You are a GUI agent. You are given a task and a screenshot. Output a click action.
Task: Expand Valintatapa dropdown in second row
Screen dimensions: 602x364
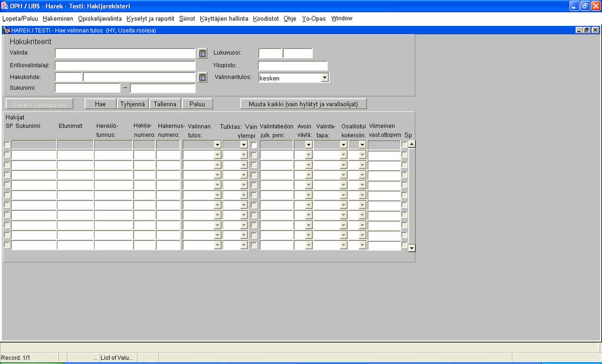(x=343, y=155)
